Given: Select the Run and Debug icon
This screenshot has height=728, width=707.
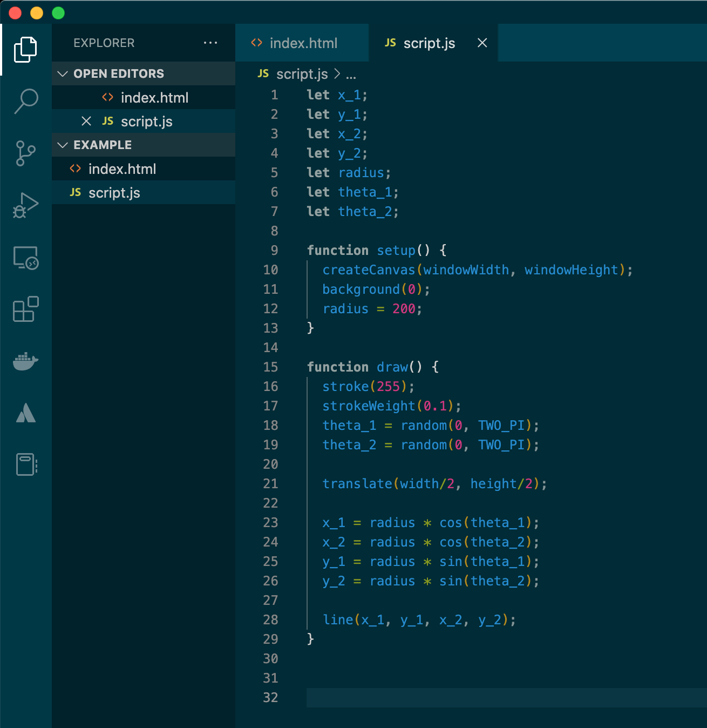Looking at the screenshot, I should [x=25, y=205].
